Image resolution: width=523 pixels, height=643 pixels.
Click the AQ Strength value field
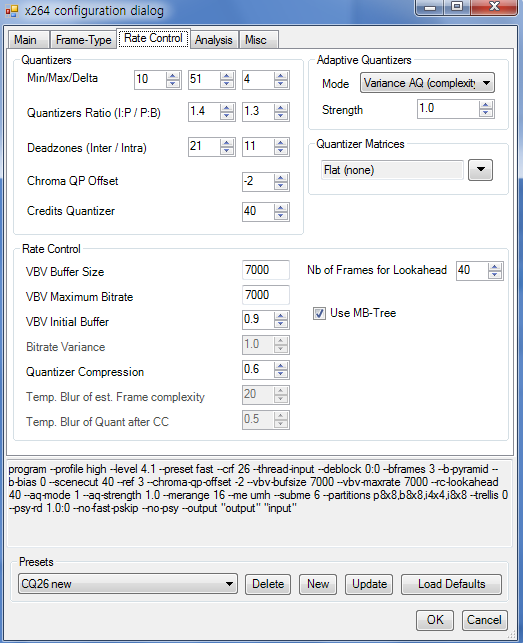[448, 109]
